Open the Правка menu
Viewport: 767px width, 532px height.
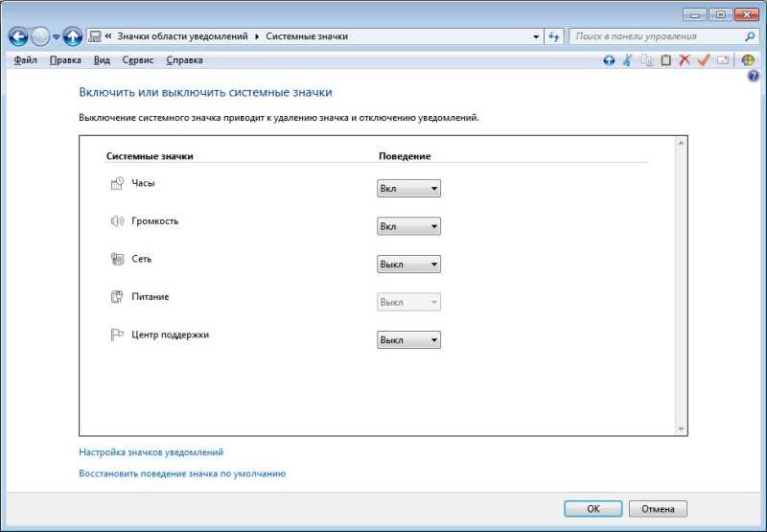click(x=65, y=60)
